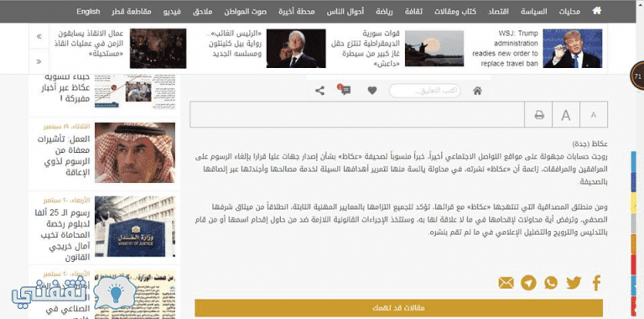Open comments via the speech bubble icon
The image size is (644, 319).
[345, 91]
